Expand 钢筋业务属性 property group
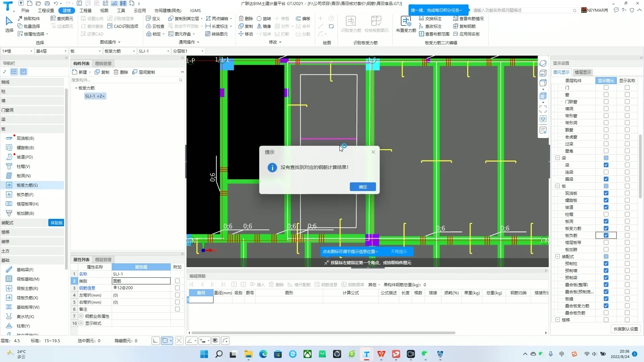This screenshot has height=362, width=644. 81,316
